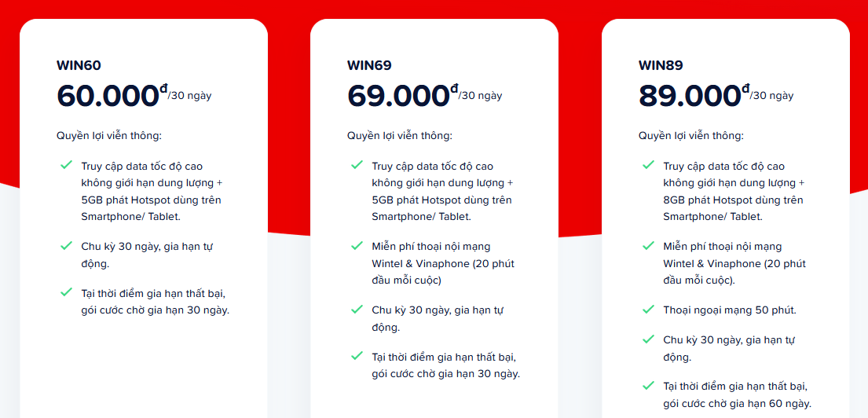Image resolution: width=868 pixels, height=418 pixels.
Task: Click WIN60 checkmark beside 'Tại thời điểm gia hạn'
Action: [x=66, y=291]
